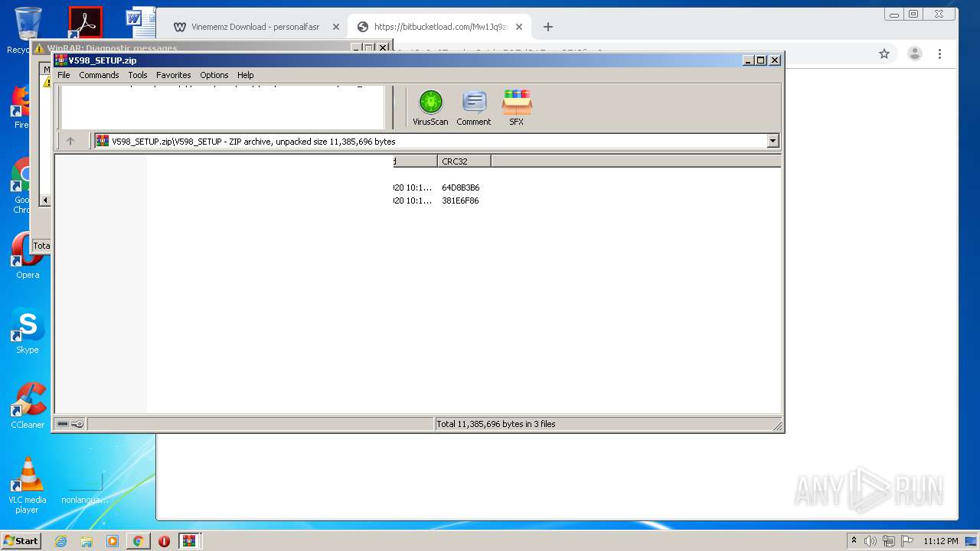
Task: Open the Tools menu
Action: coord(138,75)
